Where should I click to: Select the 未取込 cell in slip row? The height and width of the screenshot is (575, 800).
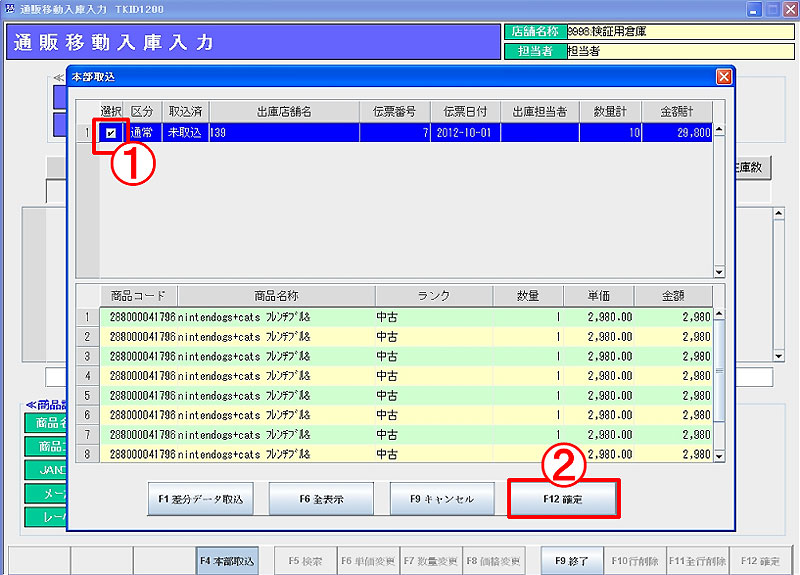click(184, 133)
